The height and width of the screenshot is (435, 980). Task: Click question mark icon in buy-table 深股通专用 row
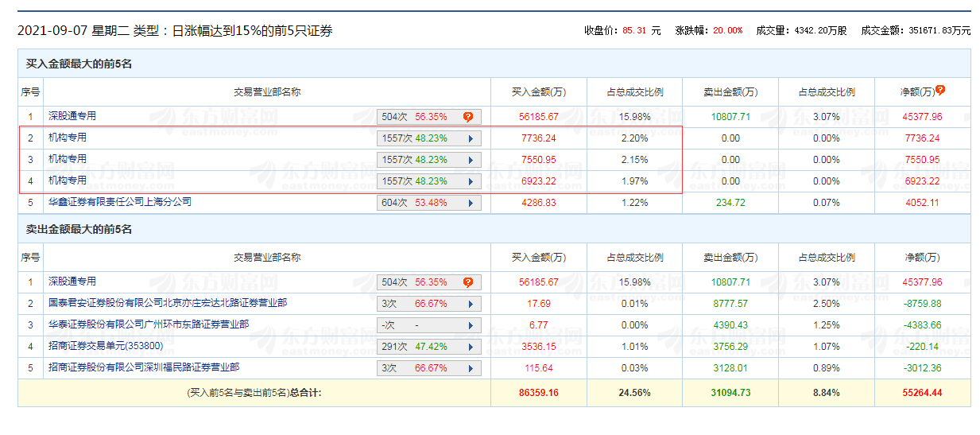click(x=468, y=117)
